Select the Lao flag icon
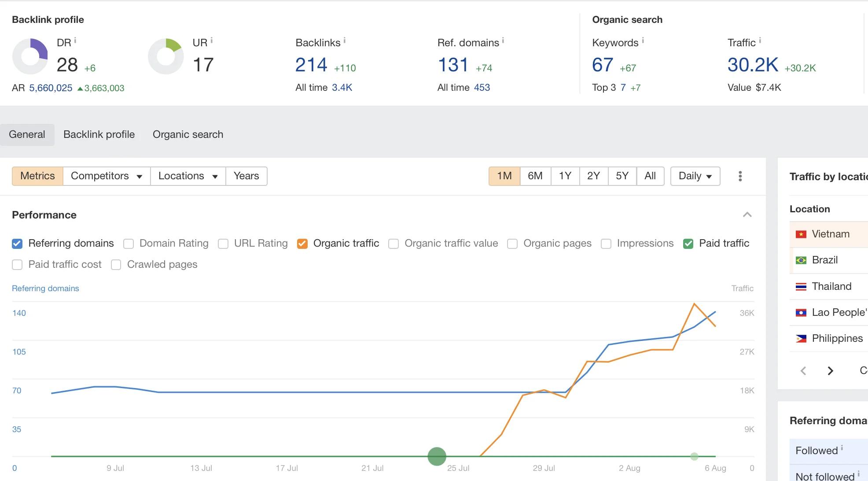 (x=801, y=313)
